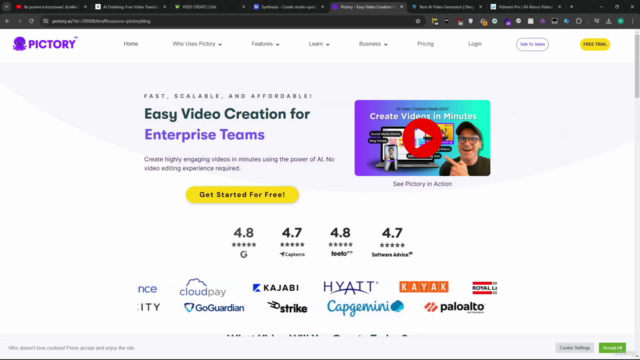Screen dimensions: 640x360
Task: Click the Capgemini logo
Action: click(x=365, y=307)
